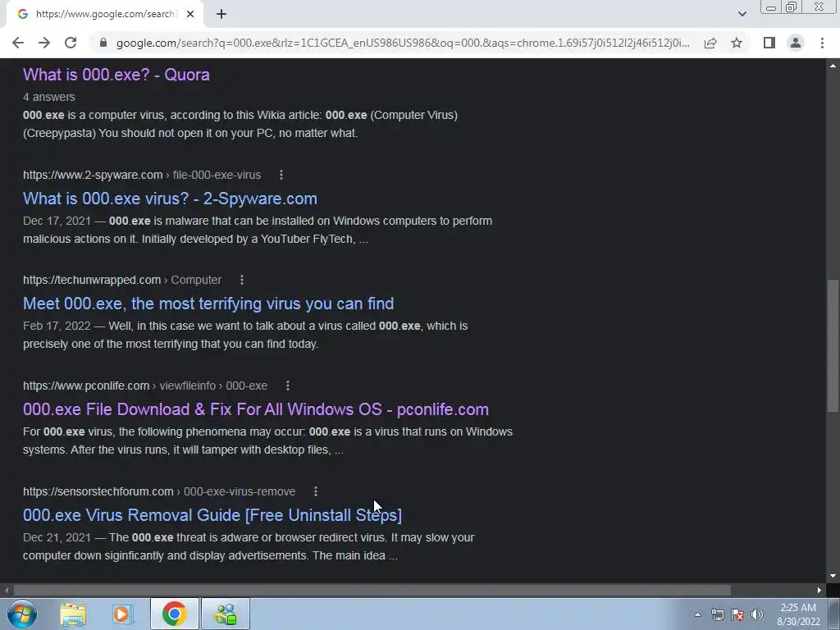This screenshot has height=630, width=840.
Task: Click the horizontal scroll left arrow
Action: pos(7,590)
